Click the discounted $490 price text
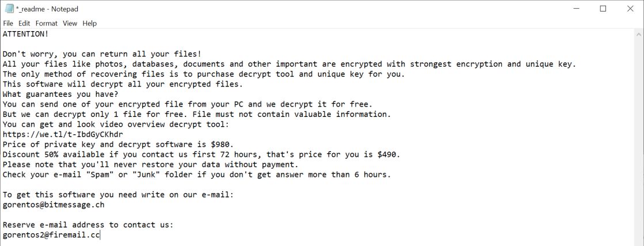644x246 pixels. pos(387,154)
